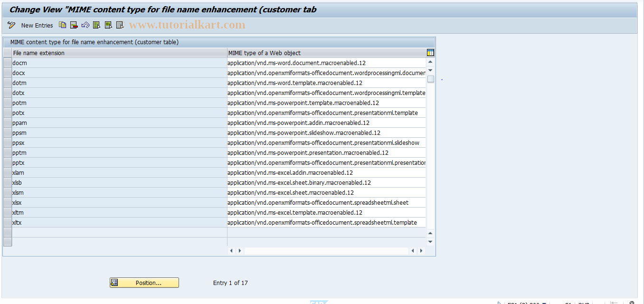
Task: Click the Delete entry icon
Action: (x=74, y=25)
